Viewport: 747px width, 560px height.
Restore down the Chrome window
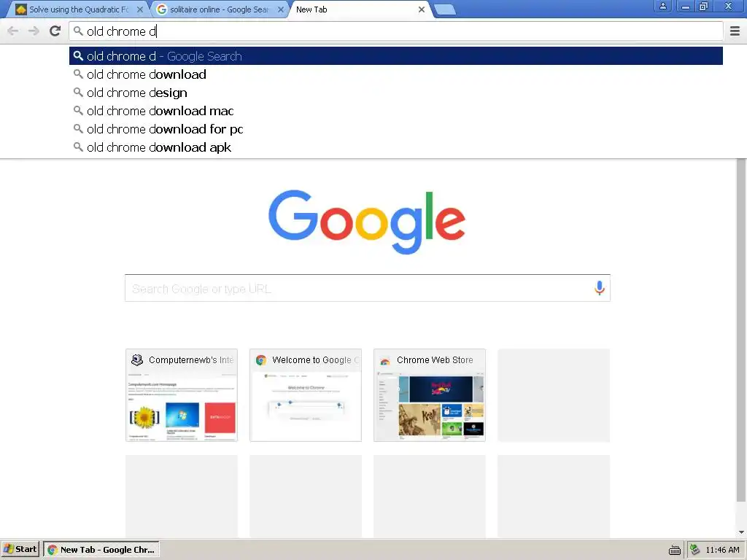coord(704,6)
